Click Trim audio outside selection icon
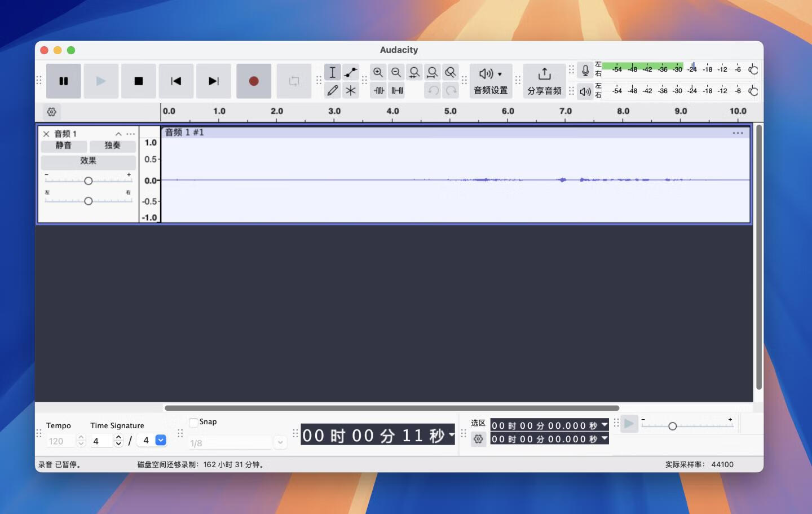 pos(379,90)
